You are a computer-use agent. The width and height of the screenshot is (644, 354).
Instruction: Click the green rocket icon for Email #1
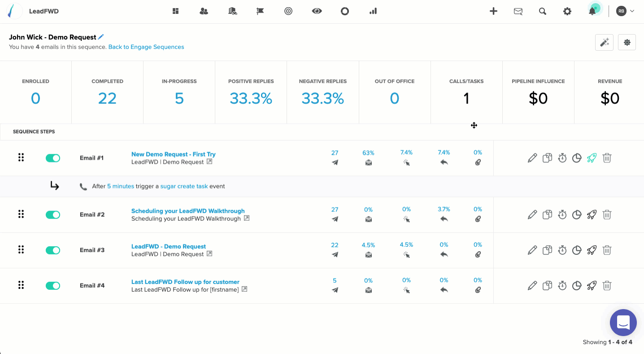point(592,158)
